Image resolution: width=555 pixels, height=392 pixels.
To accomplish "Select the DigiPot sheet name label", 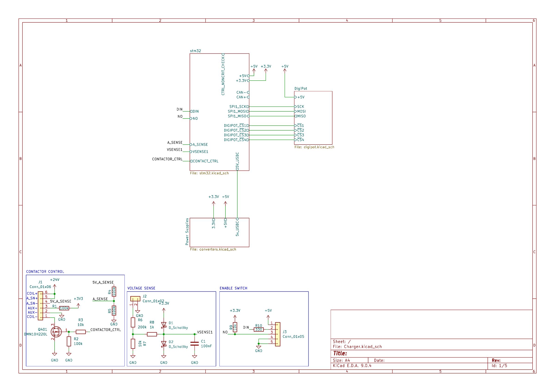I will [x=301, y=89].
